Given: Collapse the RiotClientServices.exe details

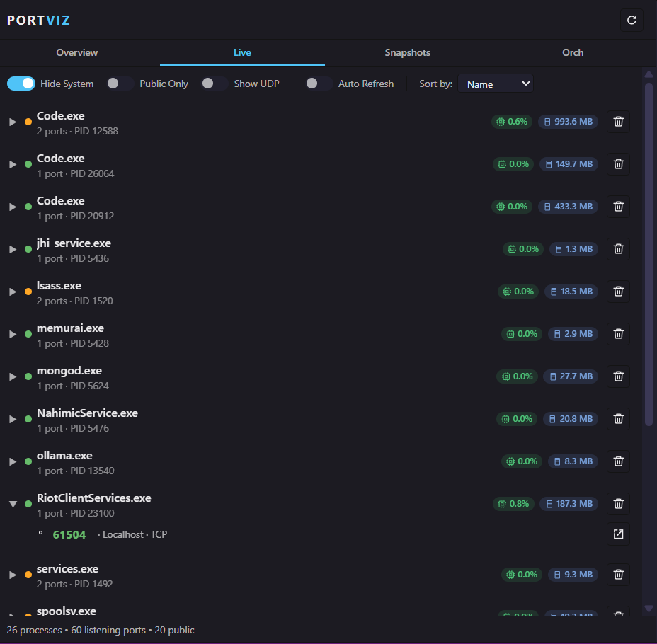Looking at the screenshot, I should pos(12,503).
